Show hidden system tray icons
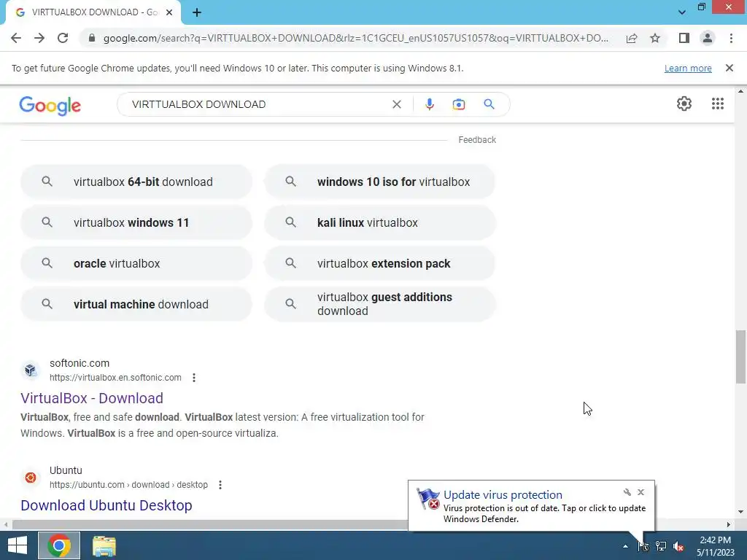 (625, 546)
